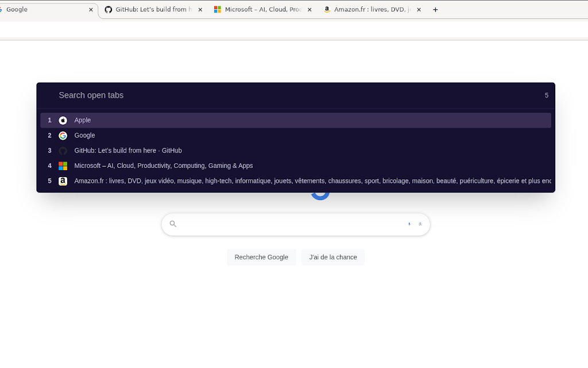The height and width of the screenshot is (368, 588).
Task: Select GitHub: Let's build from here entry
Action: (296, 151)
